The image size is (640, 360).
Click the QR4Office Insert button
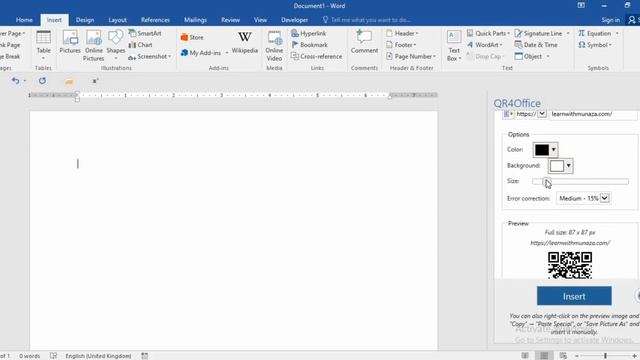pos(574,296)
